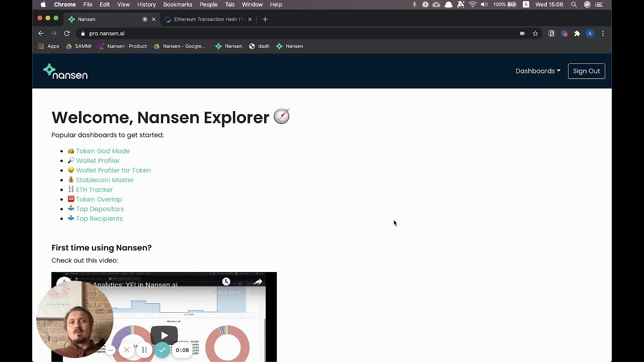Bookmark this page with the star icon
Screen dimensions: 644x362
coord(535,34)
